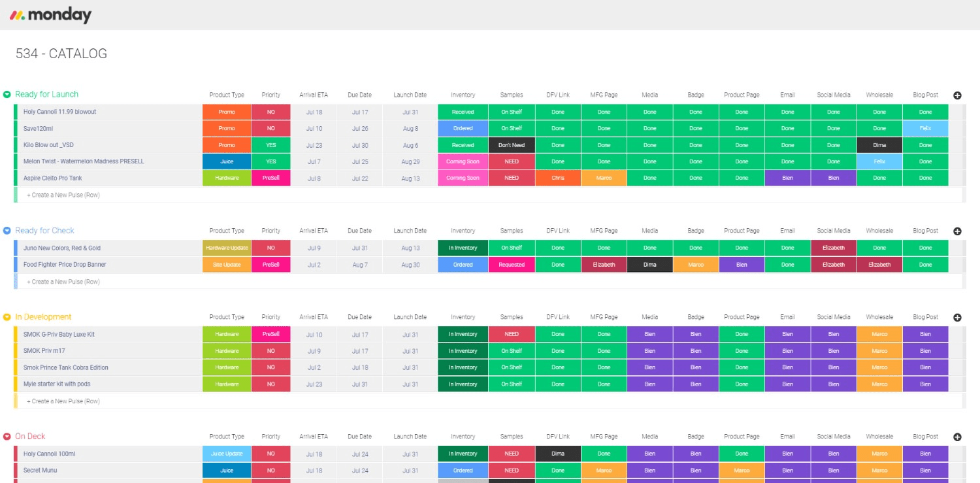Change Chris DFV Link status for Aspire Cleito
The width and height of the screenshot is (980, 483).
558,178
